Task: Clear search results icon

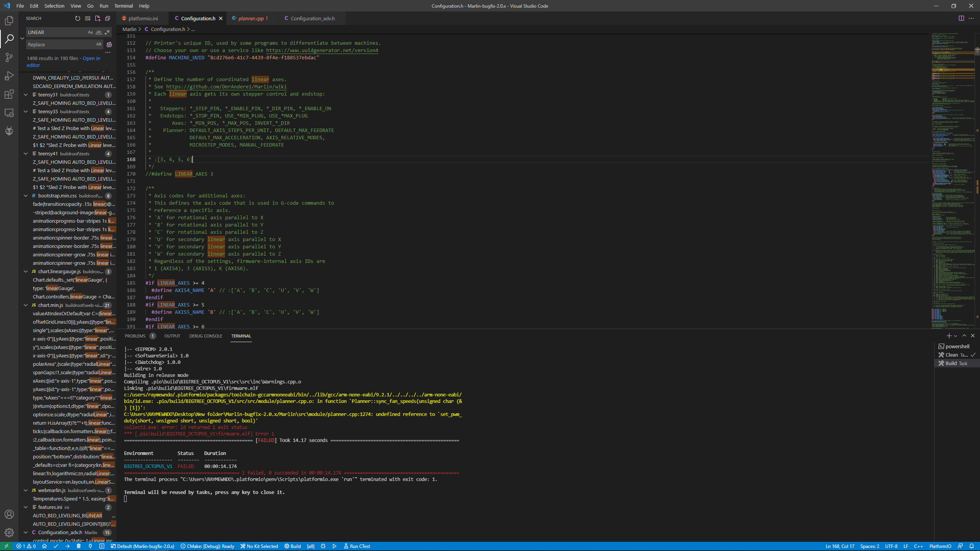Action: click(x=88, y=18)
